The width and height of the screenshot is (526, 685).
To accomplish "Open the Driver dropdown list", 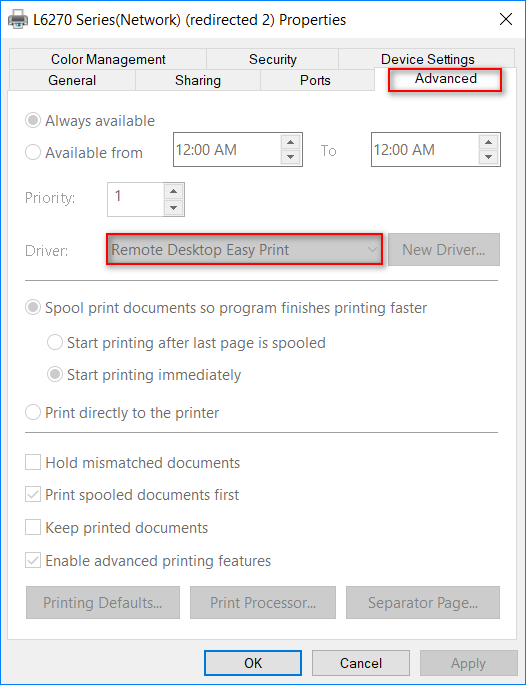I will coord(244,249).
